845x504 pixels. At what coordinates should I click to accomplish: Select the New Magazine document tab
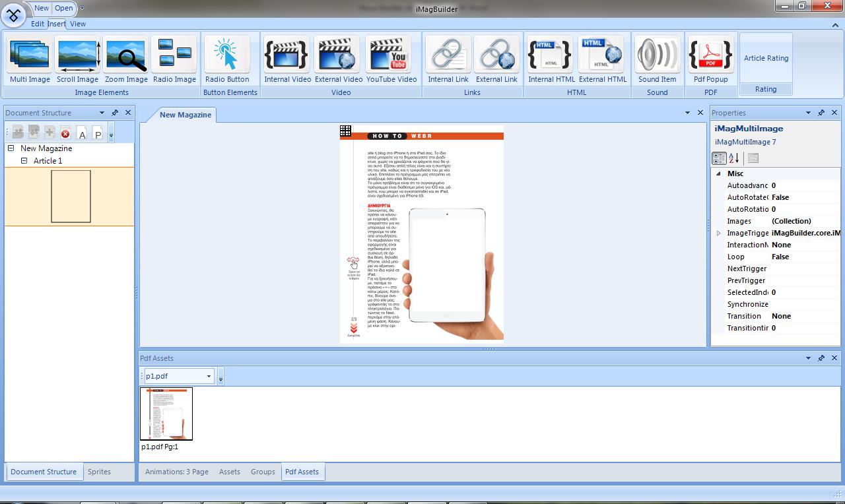pyautogui.click(x=186, y=115)
